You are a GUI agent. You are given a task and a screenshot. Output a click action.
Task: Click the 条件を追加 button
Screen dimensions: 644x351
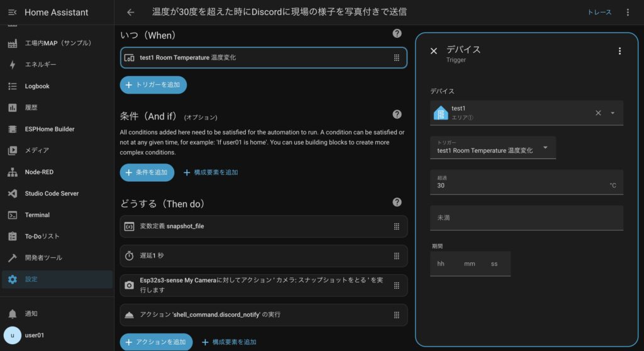coord(147,172)
